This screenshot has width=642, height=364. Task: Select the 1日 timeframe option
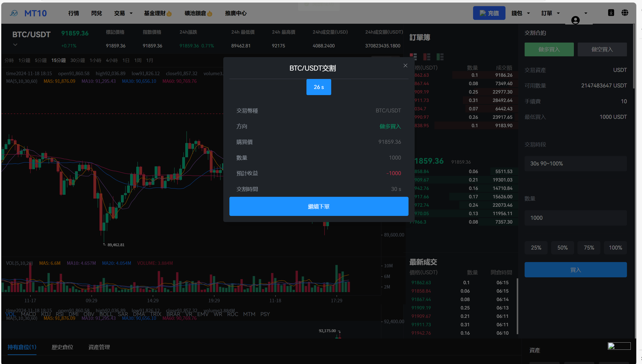(x=126, y=60)
